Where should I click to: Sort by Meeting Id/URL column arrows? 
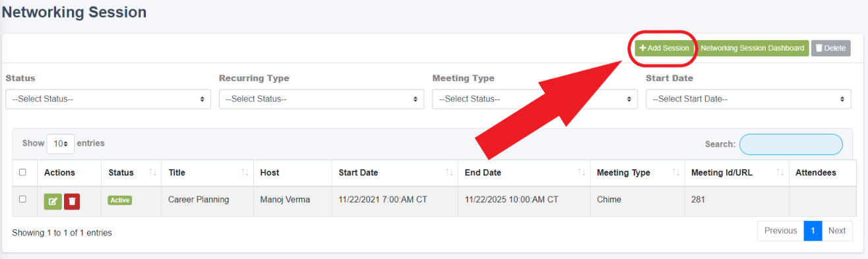[x=780, y=173]
